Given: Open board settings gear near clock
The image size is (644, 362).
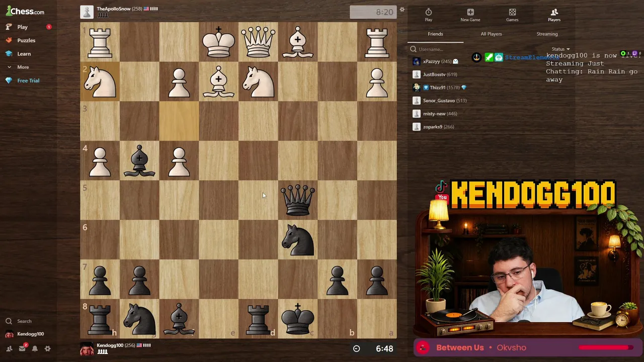Looking at the screenshot, I should 402,10.
